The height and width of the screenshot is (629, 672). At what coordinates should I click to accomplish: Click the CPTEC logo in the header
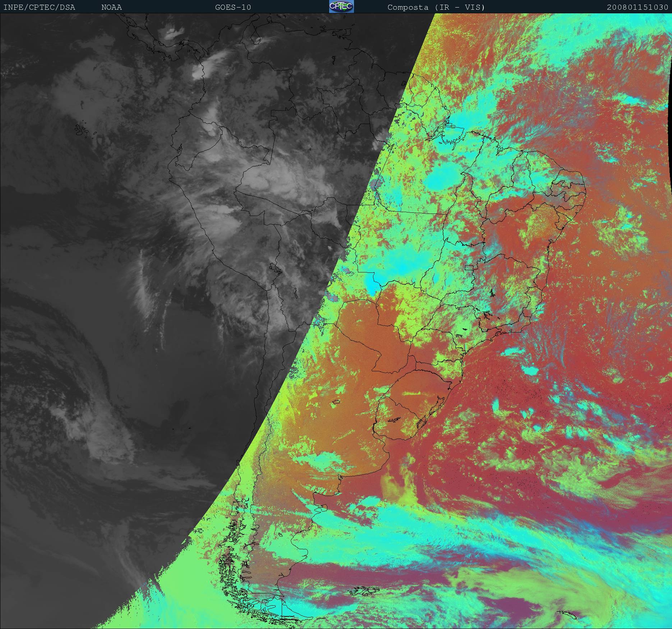coord(341,7)
